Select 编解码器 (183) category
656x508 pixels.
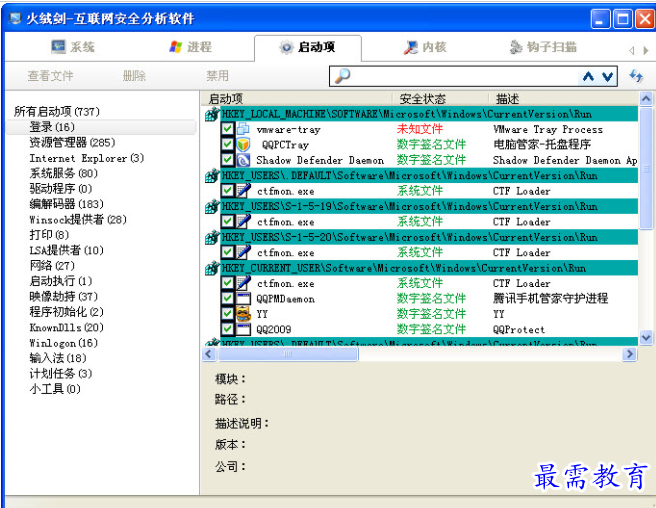pos(66,204)
